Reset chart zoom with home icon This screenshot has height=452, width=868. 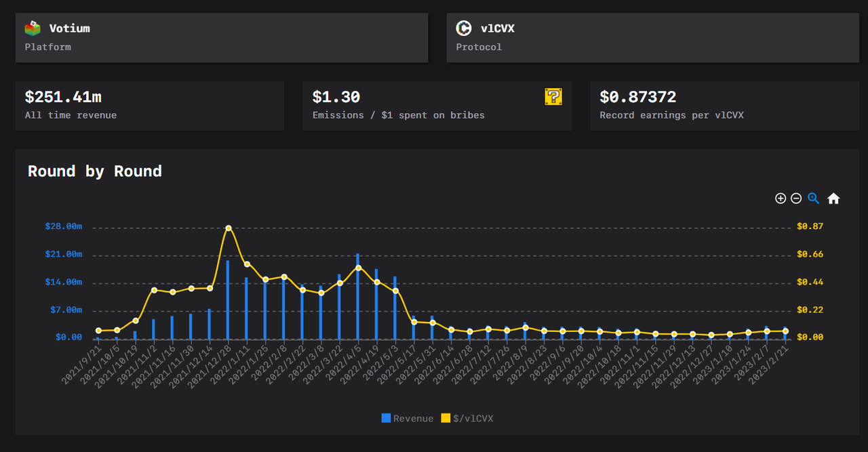point(833,199)
